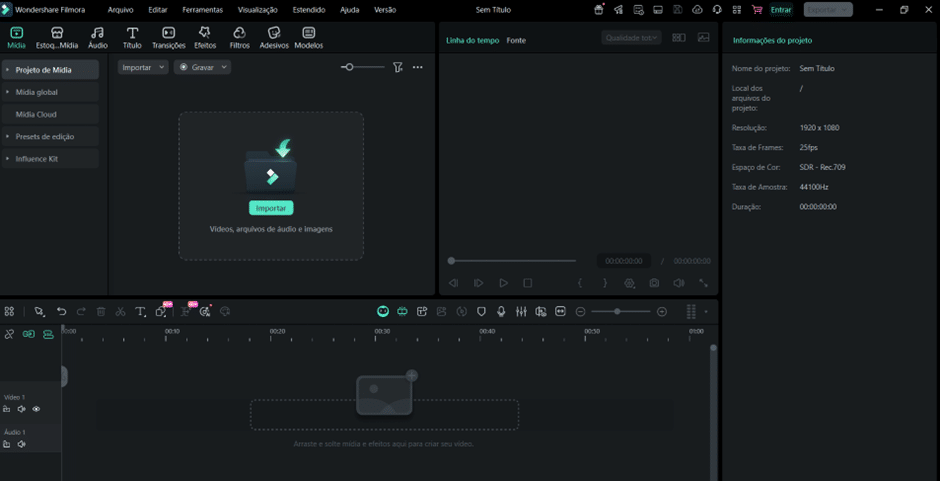Toggle visibility eye on Vídeo 1 track
This screenshot has width=940, height=481.
(x=36, y=409)
